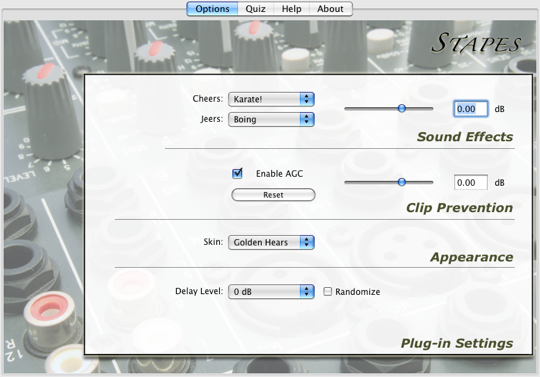Open the Jeers dropdown showing Boing
This screenshot has height=377, width=540.
click(x=271, y=119)
